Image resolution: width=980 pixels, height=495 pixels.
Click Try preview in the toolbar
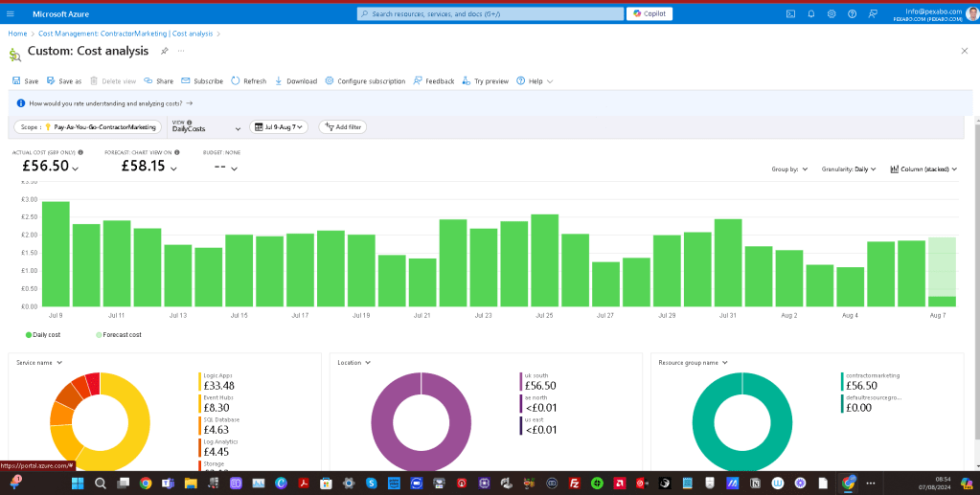tap(485, 81)
